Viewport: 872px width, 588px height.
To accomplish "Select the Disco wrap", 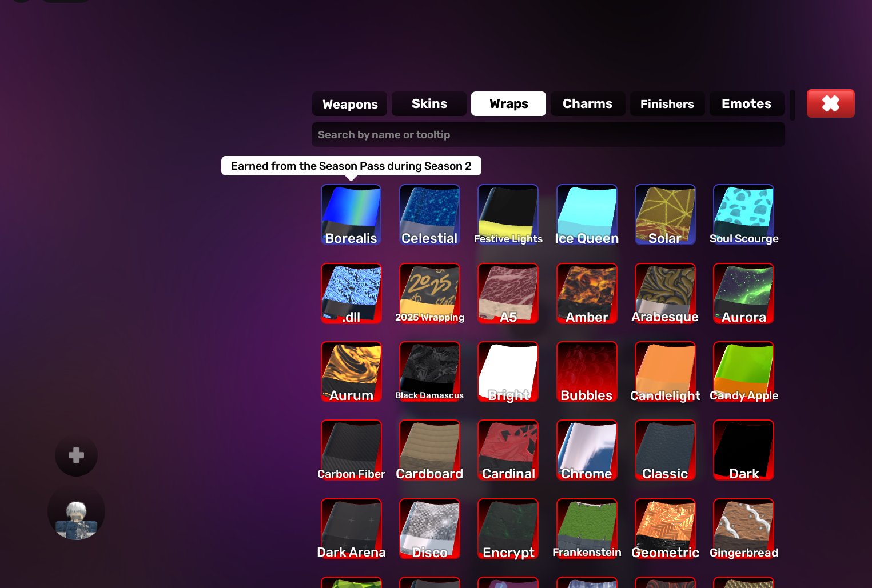I will click(429, 529).
